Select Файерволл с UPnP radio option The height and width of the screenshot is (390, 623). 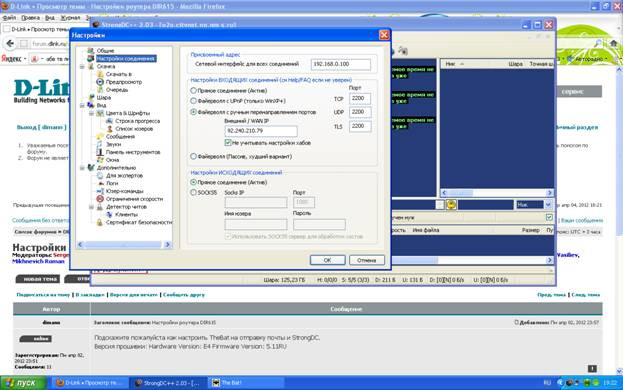(x=193, y=101)
